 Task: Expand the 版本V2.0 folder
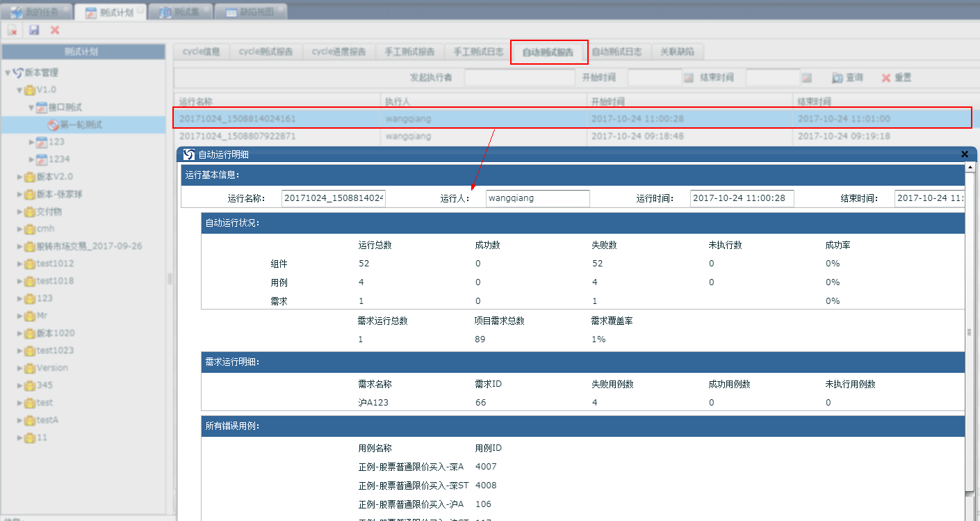click(19, 177)
